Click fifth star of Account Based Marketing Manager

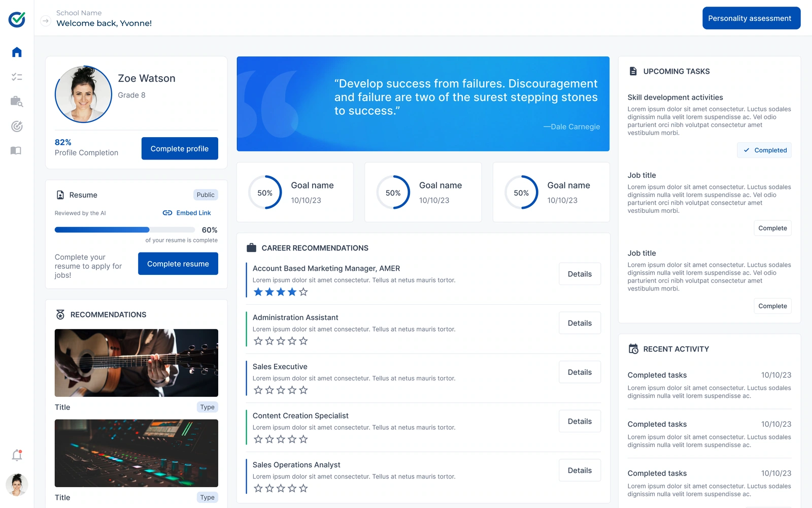coord(303,292)
